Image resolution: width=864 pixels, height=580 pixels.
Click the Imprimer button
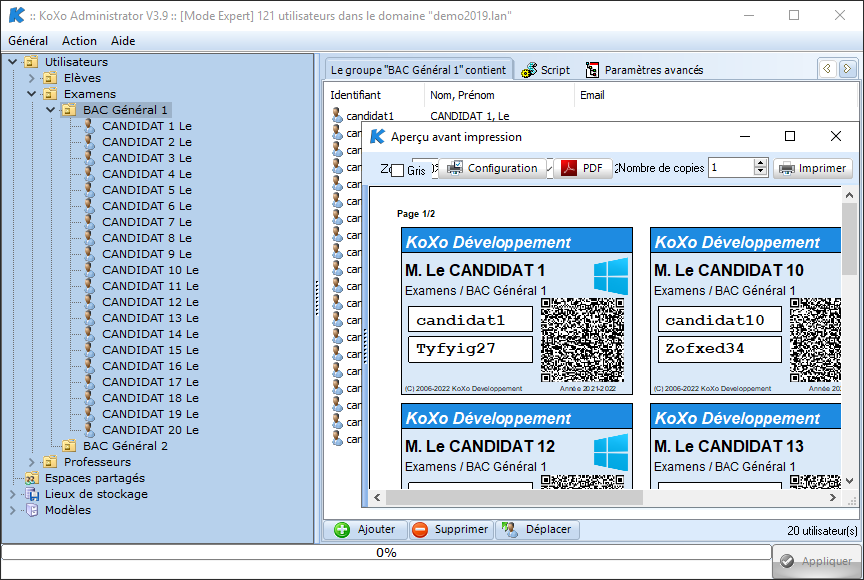(813, 168)
